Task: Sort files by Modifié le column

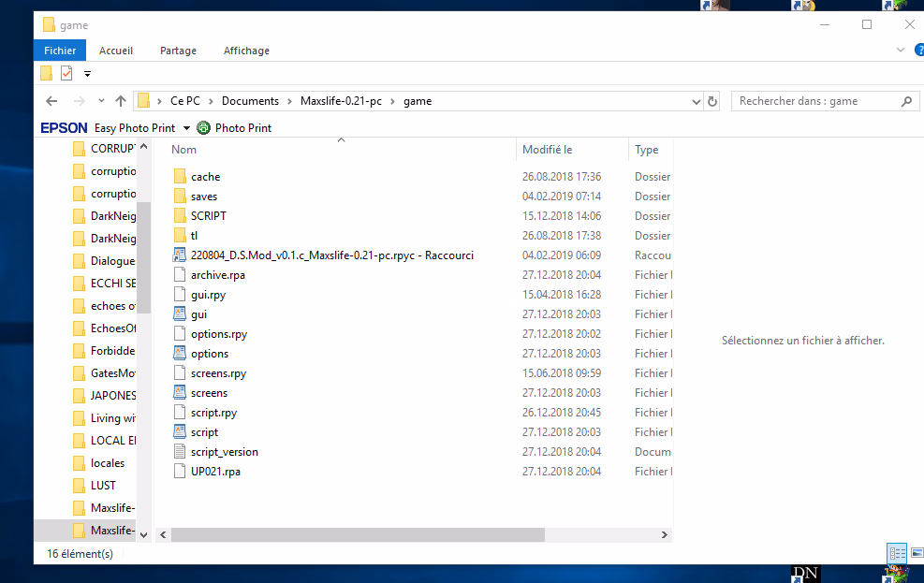Action: tap(548, 150)
